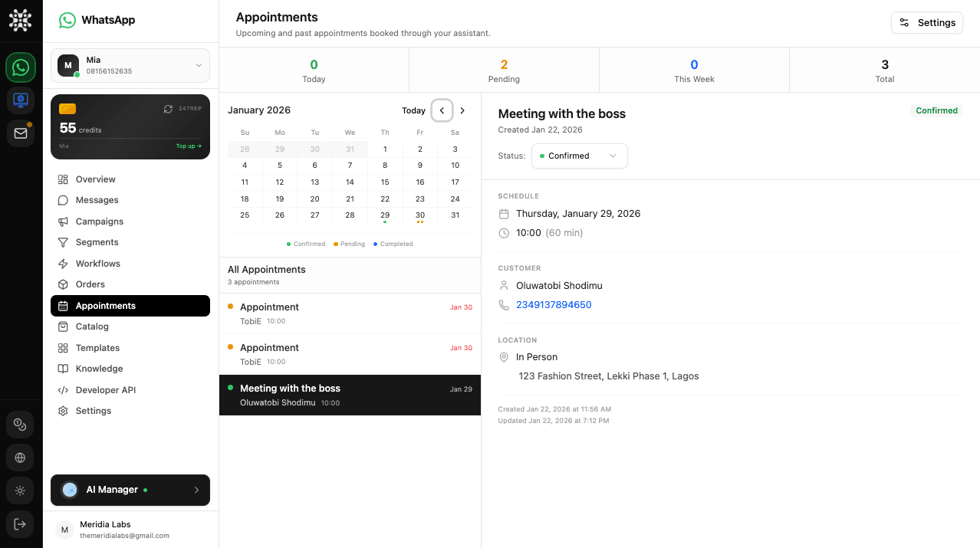This screenshot has height=548, width=980.
Task: Click the calendar Today button
Action: click(x=413, y=110)
